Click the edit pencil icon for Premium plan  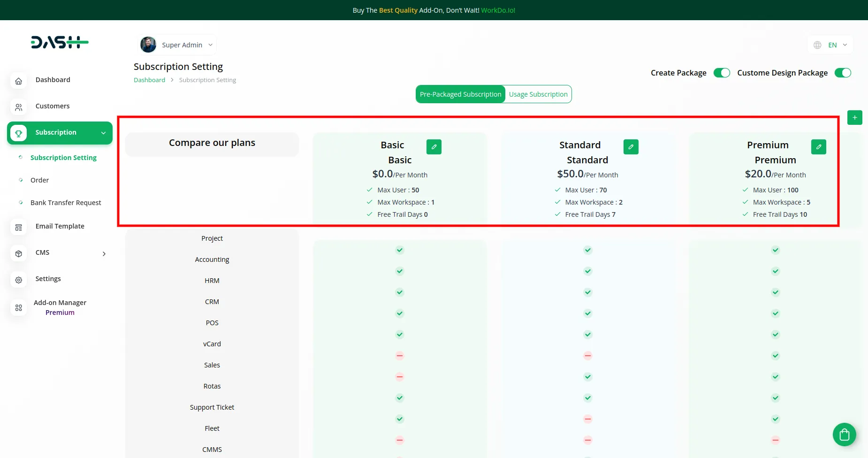coord(818,147)
